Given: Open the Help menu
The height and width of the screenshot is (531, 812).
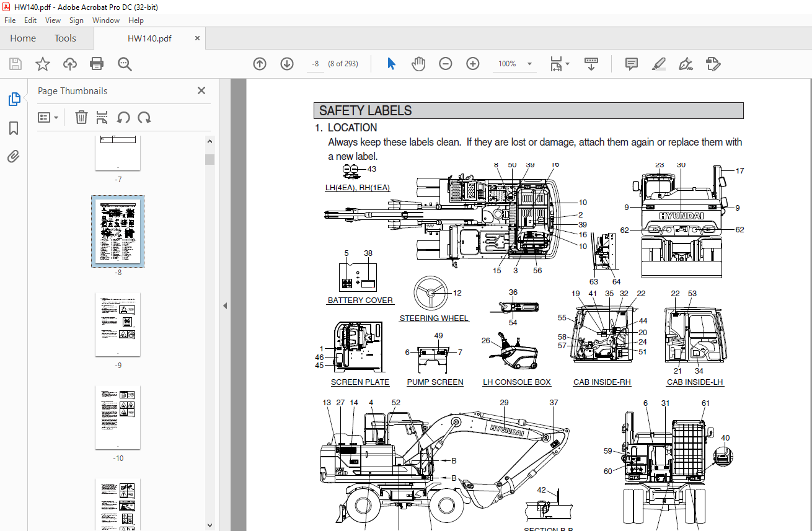Looking at the screenshot, I should (x=136, y=20).
